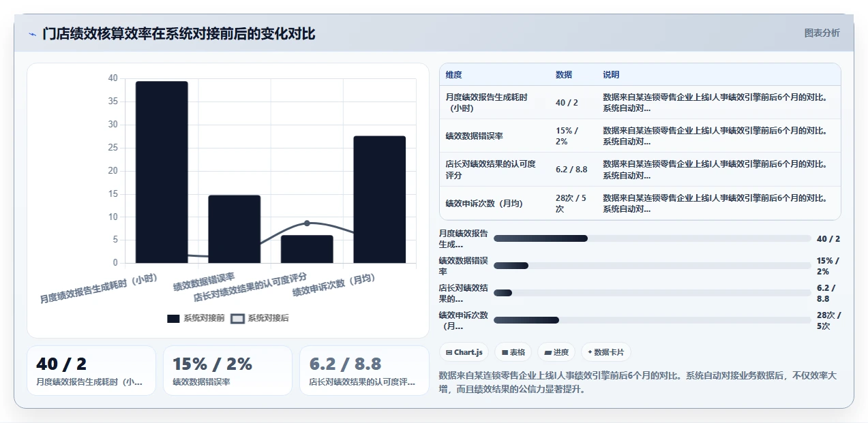Click the 绩效申诉次数（月均） table row label
Viewport: 868px width, 423px height.
[x=484, y=203]
